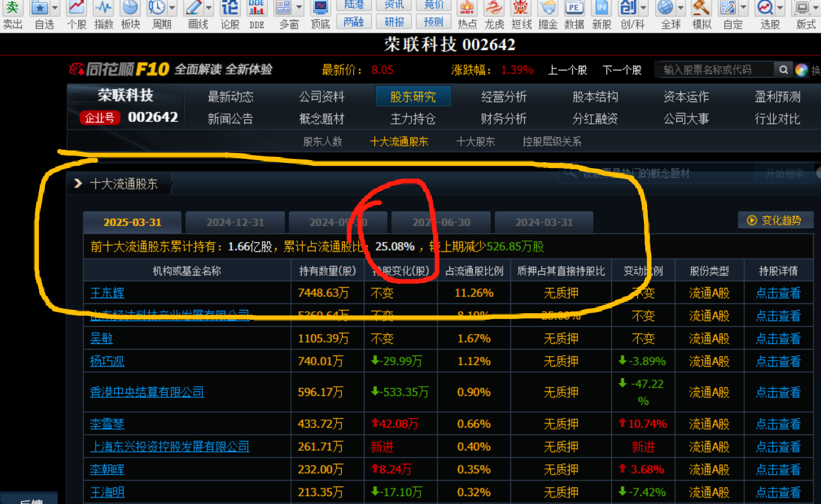Expand the 全球 dropdown arrow
The height and width of the screenshot is (504, 821).
point(680,8)
